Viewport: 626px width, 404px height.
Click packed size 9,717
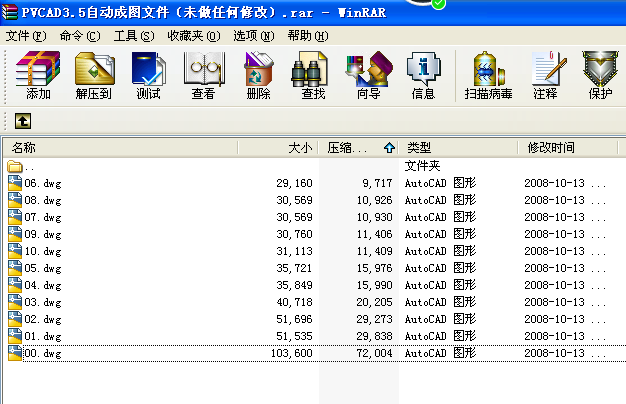point(377,183)
